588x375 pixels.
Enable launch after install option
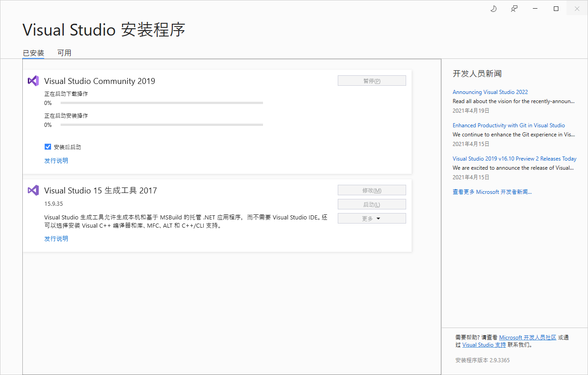pyautogui.click(x=48, y=146)
